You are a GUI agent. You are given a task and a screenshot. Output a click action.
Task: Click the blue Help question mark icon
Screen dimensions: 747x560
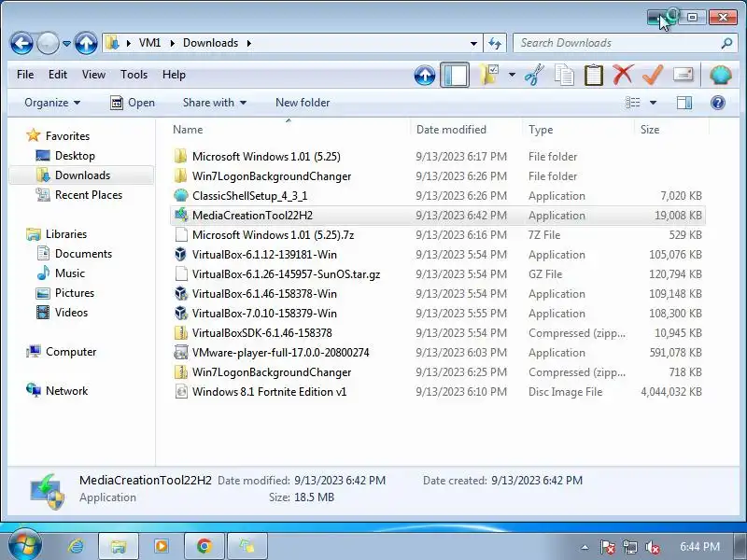coord(718,103)
